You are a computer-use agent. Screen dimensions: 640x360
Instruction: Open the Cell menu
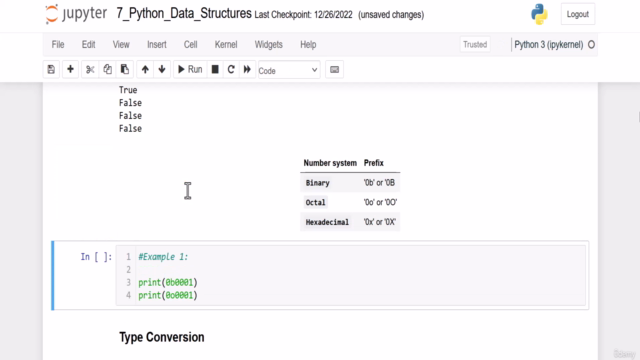[x=190, y=44]
